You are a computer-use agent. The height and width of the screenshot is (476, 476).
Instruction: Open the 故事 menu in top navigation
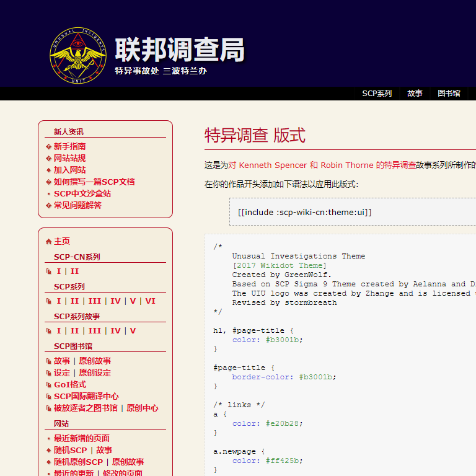point(415,94)
